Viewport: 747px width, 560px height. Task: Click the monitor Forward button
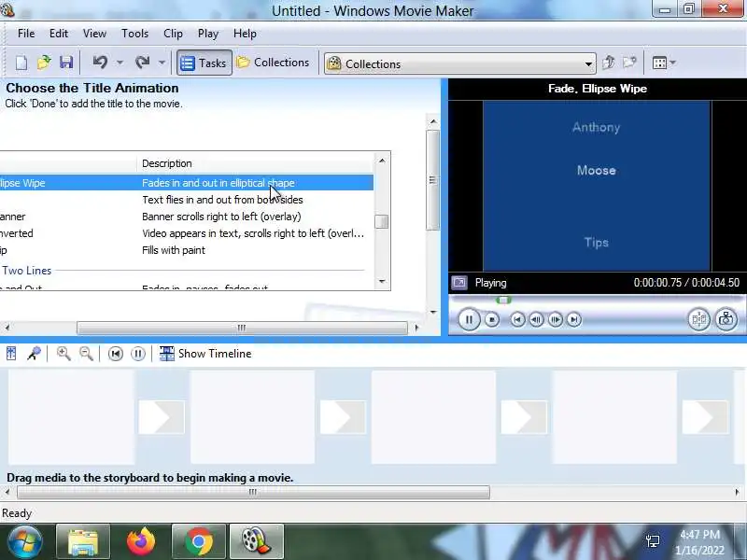click(574, 319)
